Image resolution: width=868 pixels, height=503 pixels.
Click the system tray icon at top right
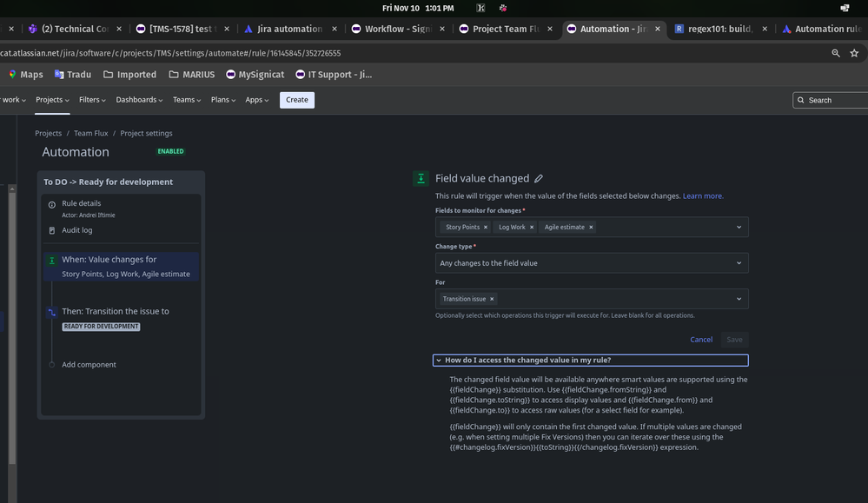[845, 8]
